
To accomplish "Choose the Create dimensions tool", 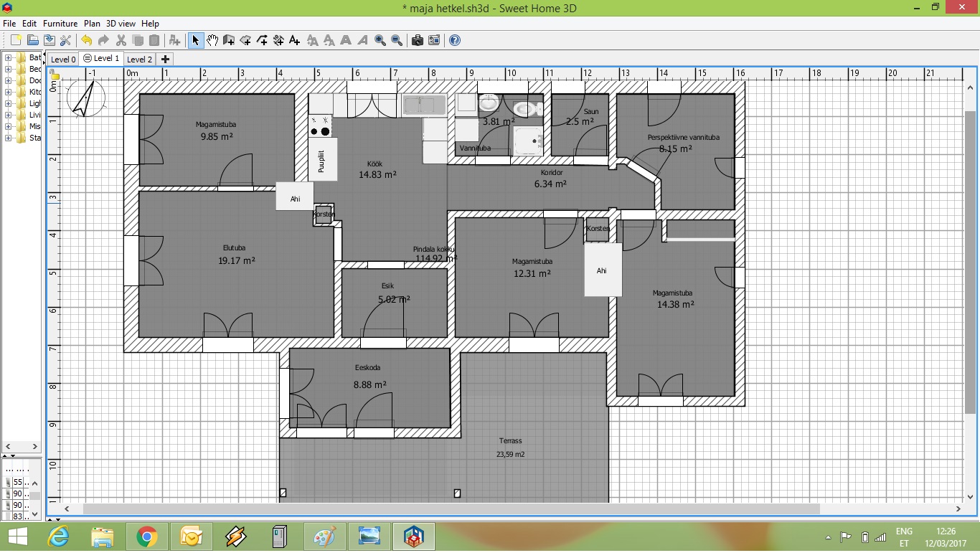I will tap(278, 40).
